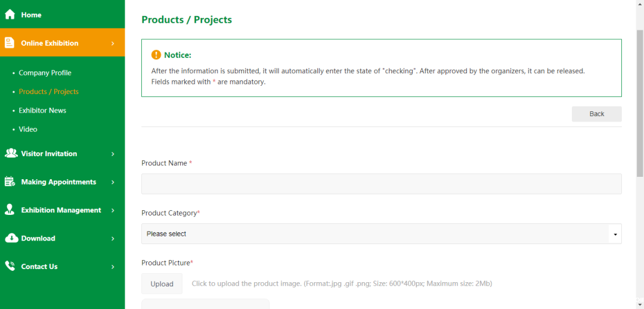Screen dimensions: 644x309
Task: Click the Exhibition Management person icon
Action: (10, 210)
